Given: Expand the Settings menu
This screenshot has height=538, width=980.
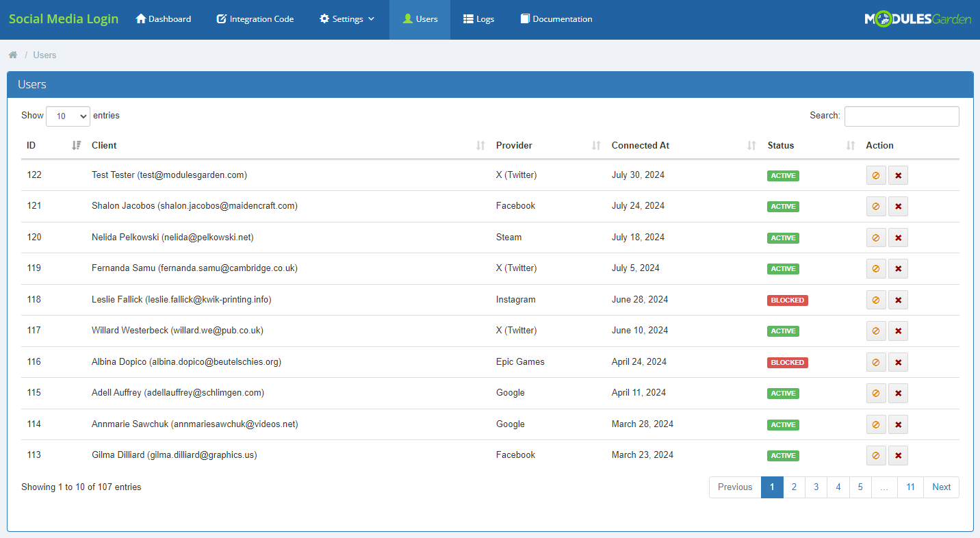Looking at the screenshot, I should (x=346, y=18).
